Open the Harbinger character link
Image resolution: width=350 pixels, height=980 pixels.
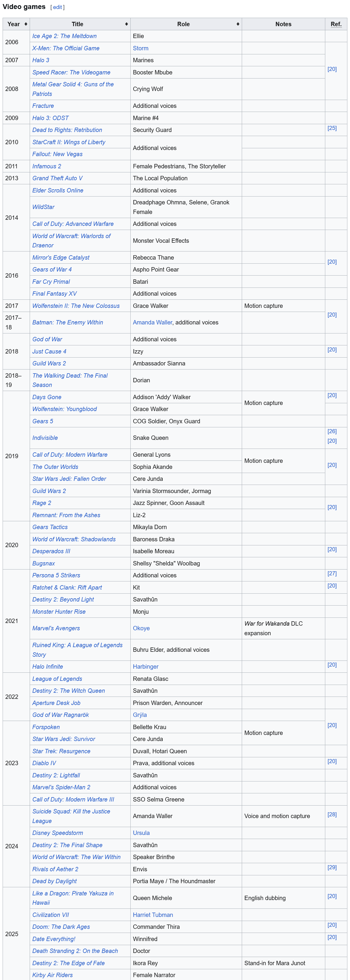(145, 667)
